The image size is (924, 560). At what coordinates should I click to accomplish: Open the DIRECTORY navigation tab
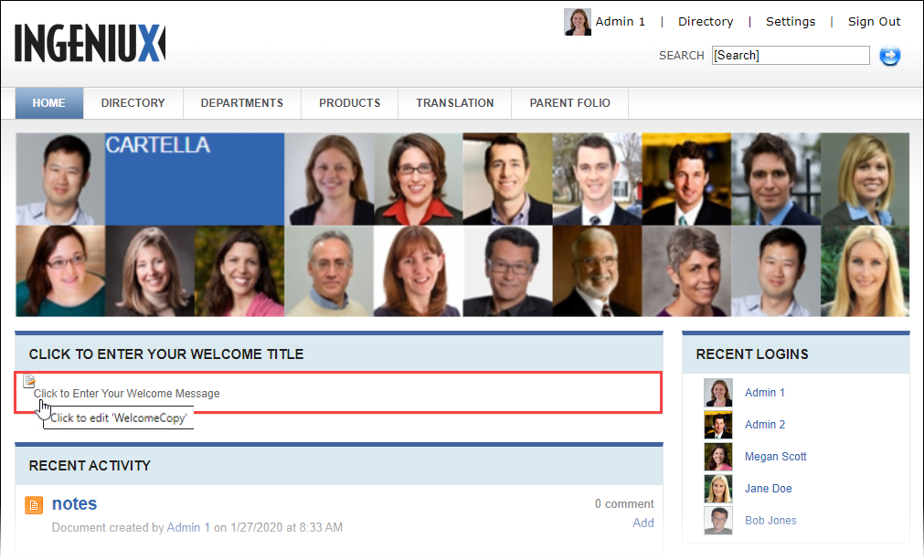coord(133,103)
